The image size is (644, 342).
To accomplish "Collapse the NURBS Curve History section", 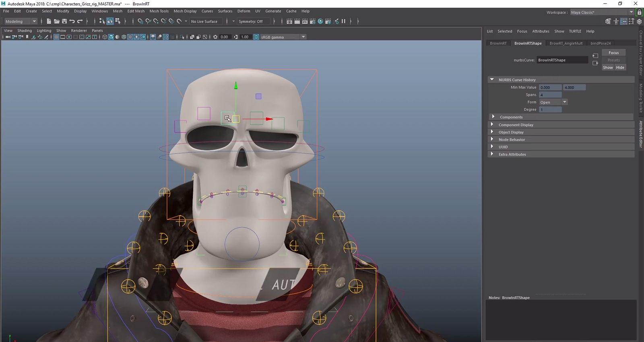I will [x=492, y=80].
